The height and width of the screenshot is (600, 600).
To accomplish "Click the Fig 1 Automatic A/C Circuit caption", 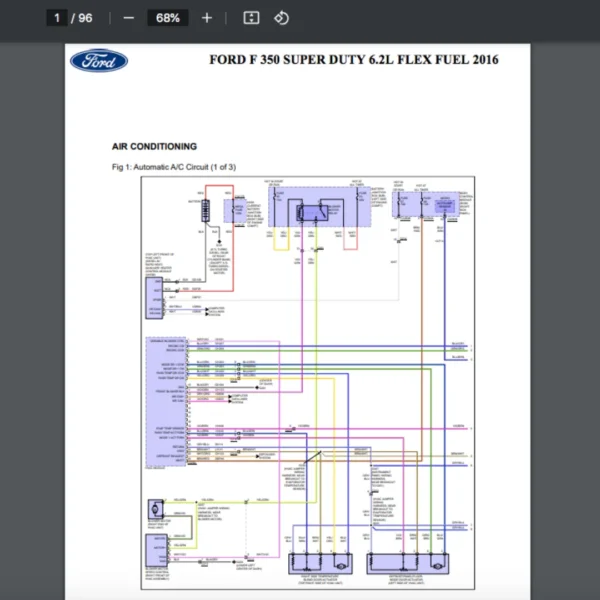I will click(x=174, y=167).
